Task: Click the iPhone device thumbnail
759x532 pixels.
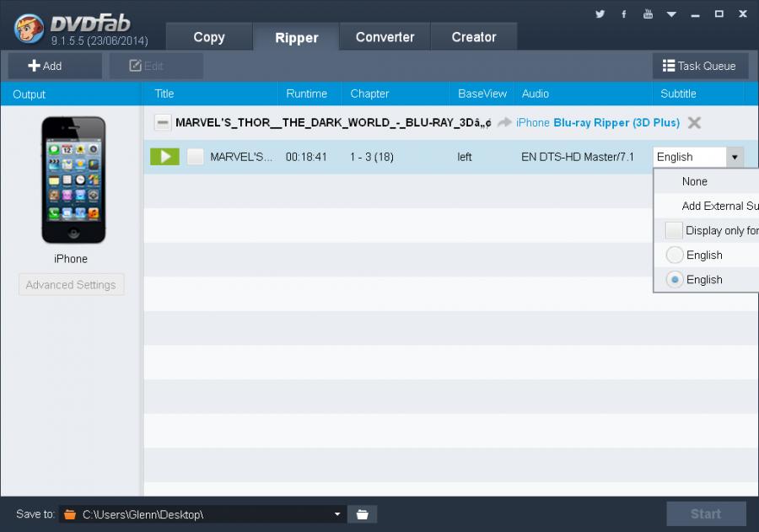Action: pos(73,180)
